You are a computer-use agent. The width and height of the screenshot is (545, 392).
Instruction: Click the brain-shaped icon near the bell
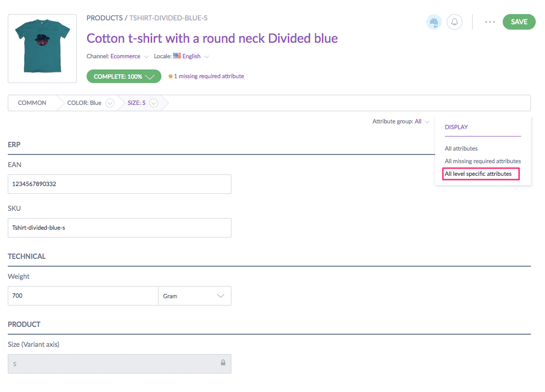434,22
